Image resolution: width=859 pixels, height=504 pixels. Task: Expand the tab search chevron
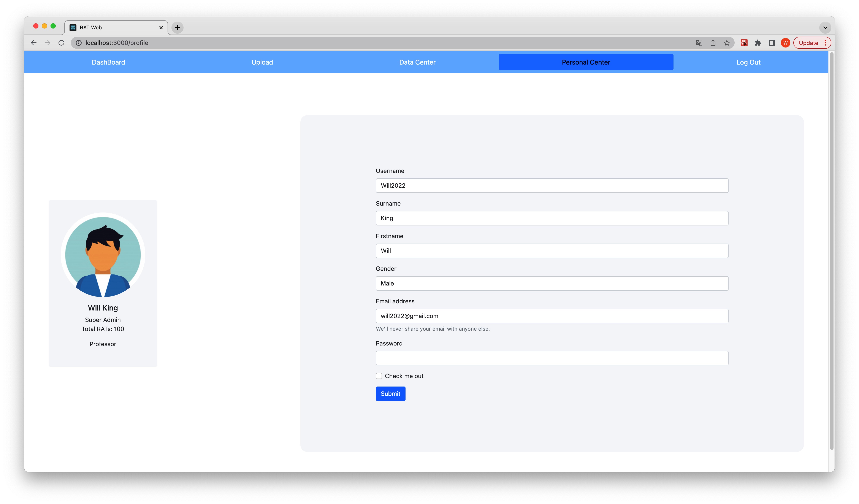point(825,28)
